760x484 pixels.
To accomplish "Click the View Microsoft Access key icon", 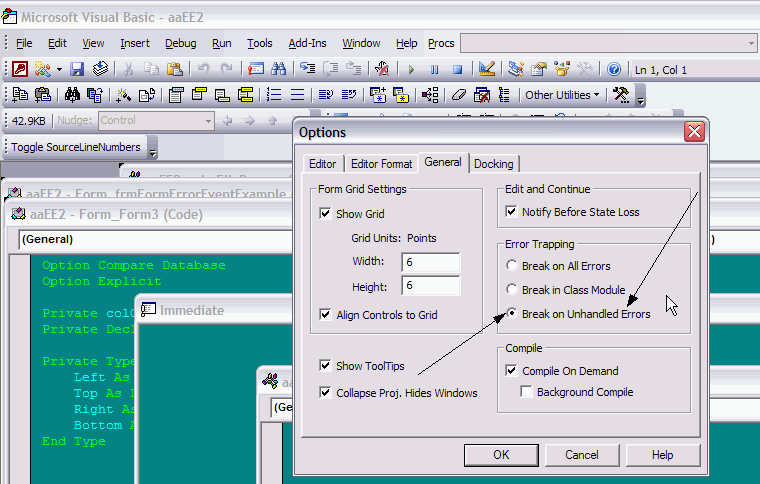I will tap(20, 69).
